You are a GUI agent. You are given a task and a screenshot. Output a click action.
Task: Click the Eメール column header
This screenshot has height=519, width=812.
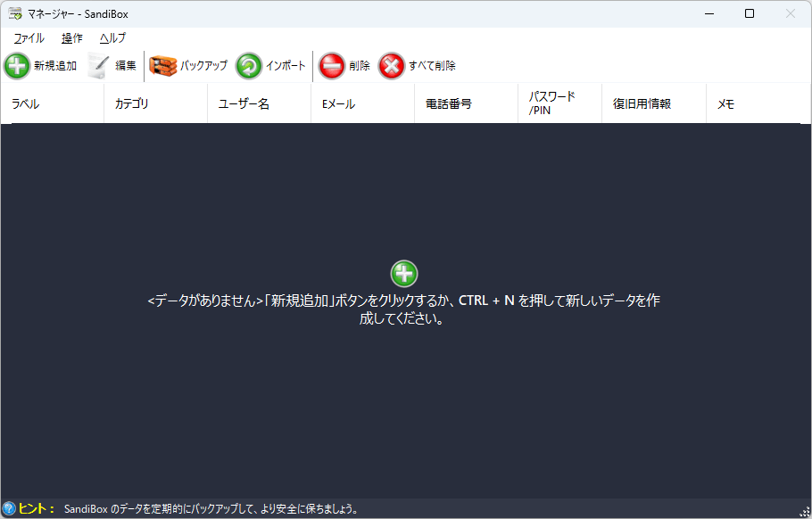point(363,103)
